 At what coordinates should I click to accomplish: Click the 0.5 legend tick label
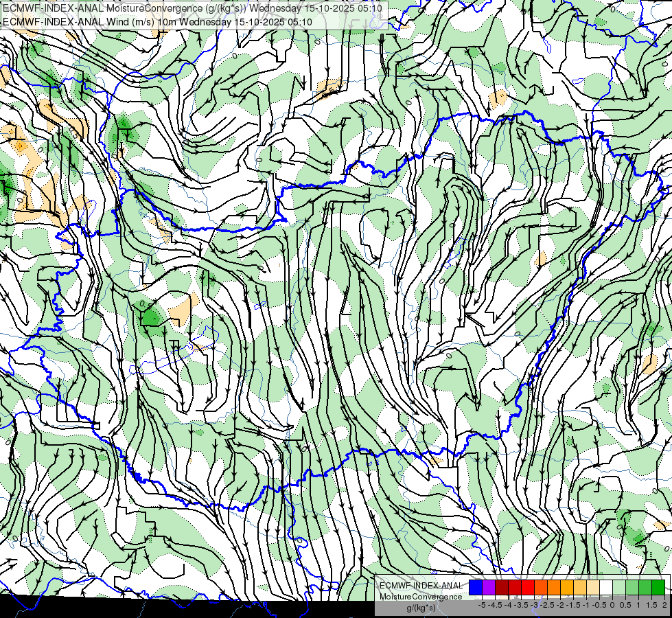pyautogui.click(x=625, y=605)
